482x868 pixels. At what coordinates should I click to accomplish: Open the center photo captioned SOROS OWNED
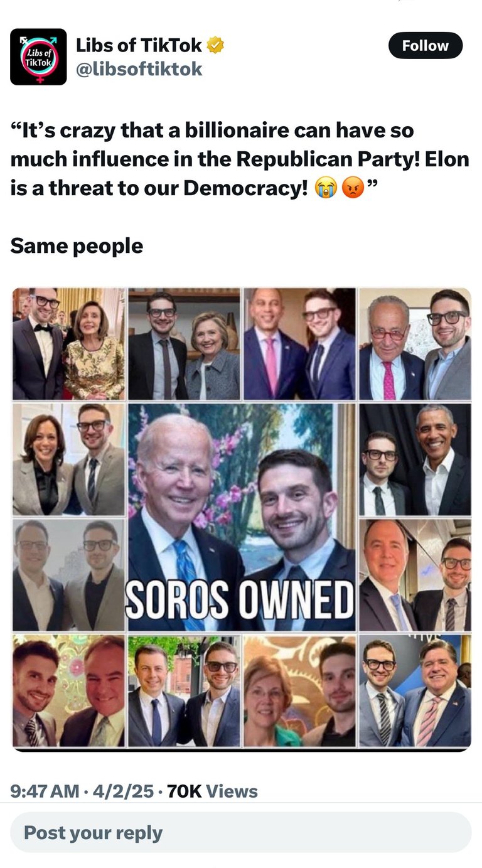241,517
